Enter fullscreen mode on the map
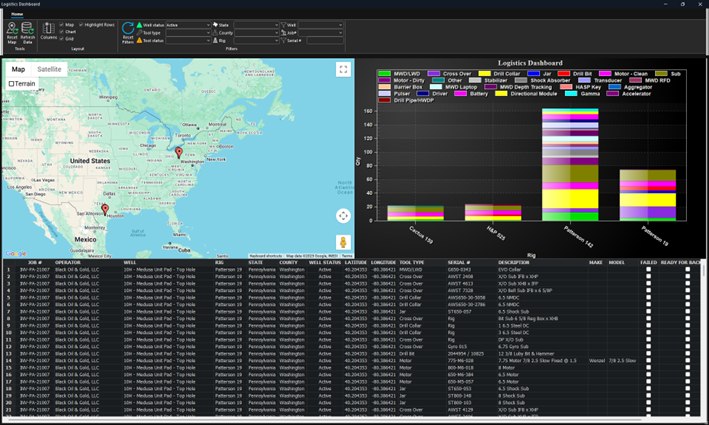Image resolution: width=709 pixels, height=425 pixels. (x=343, y=69)
